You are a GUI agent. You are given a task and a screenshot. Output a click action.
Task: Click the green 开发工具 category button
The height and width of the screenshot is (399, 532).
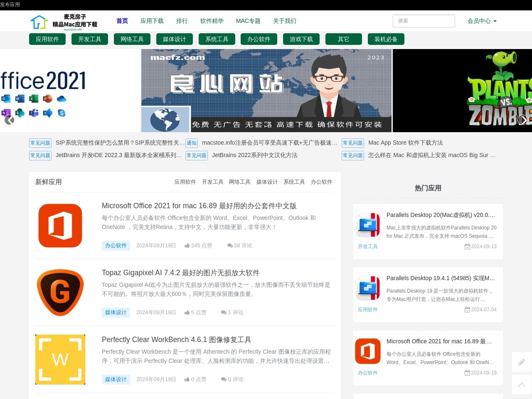pos(90,39)
